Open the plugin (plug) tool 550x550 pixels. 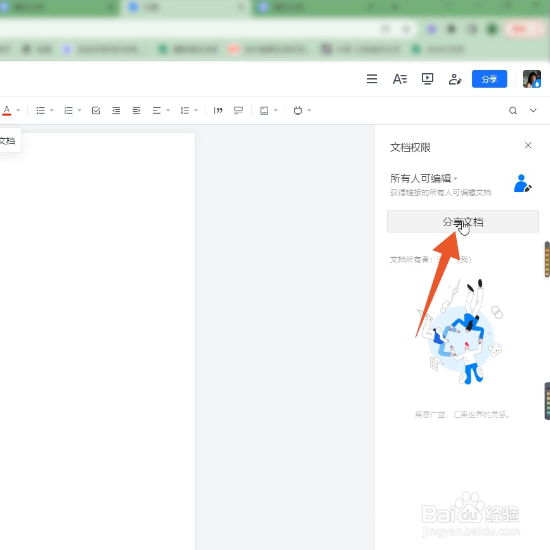pyautogui.click(x=298, y=110)
